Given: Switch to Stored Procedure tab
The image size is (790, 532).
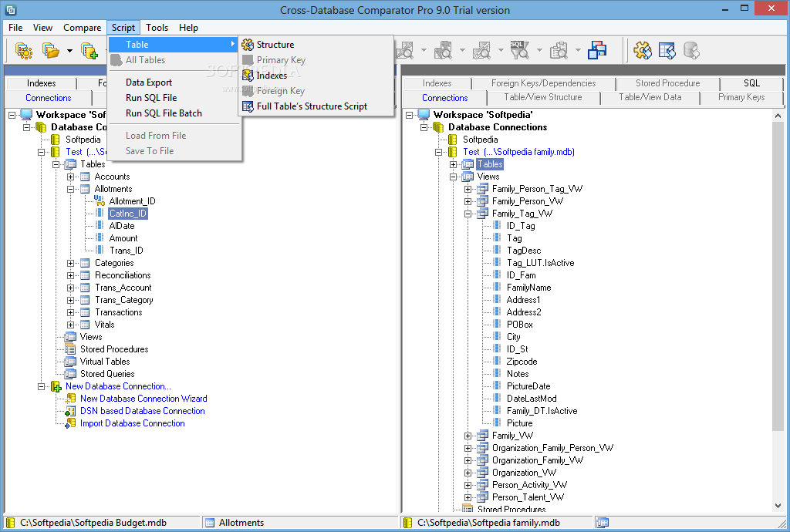Looking at the screenshot, I should point(667,83).
